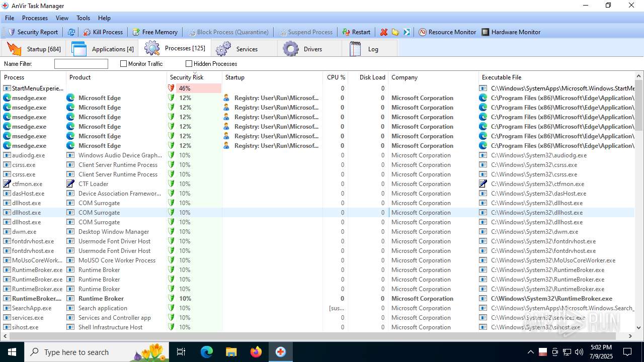
Task: Click the Kill Process button
Action: (x=103, y=32)
